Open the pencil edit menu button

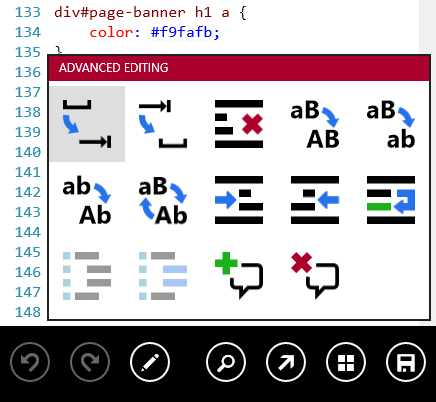[150, 362]
